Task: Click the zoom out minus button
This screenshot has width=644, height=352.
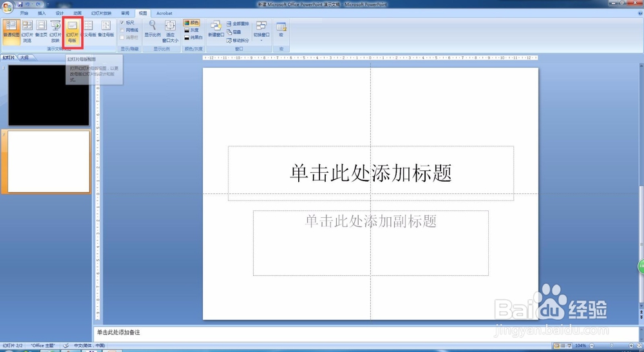Action: (592, 346)
